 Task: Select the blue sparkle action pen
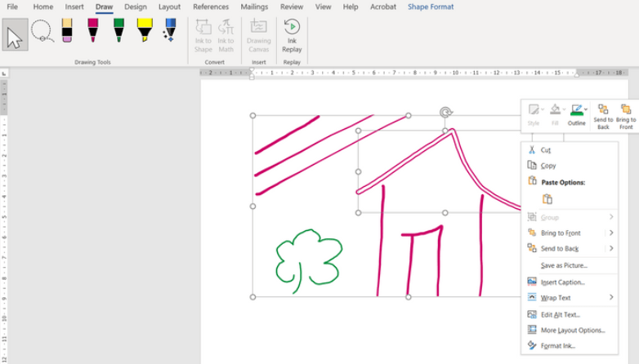[169, 33]
